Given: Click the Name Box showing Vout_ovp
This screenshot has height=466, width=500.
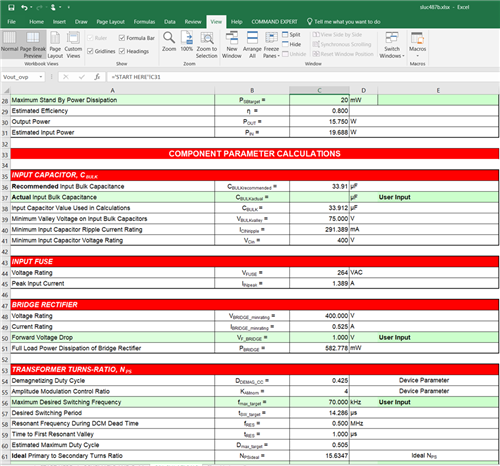Looking at the screenshot, I should (x=20, y=77).
